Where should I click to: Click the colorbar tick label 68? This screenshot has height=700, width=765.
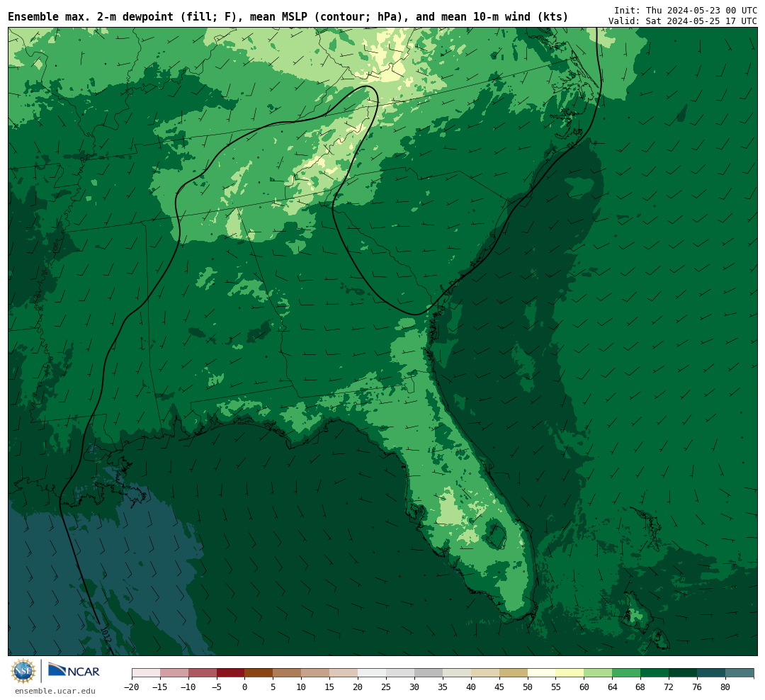point(641,687)
